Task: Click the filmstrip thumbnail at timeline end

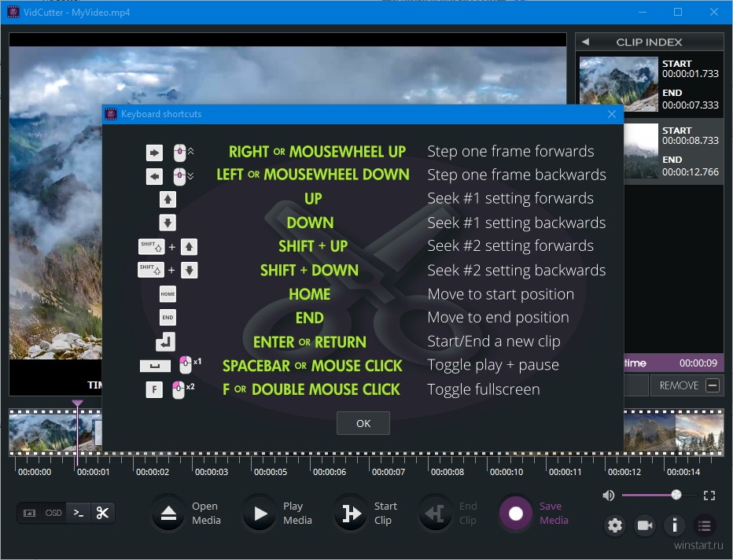Action: (x=699, y=433)
